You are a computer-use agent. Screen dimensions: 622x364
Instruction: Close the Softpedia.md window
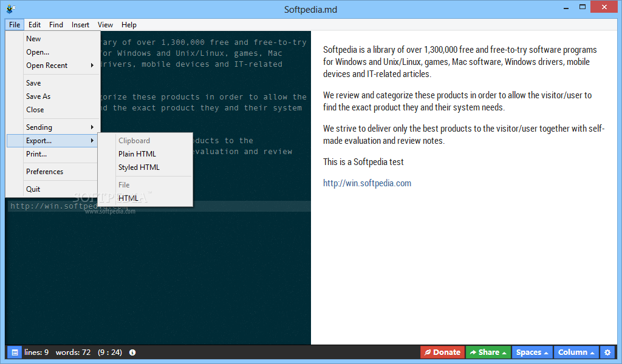tap(604, 7)
